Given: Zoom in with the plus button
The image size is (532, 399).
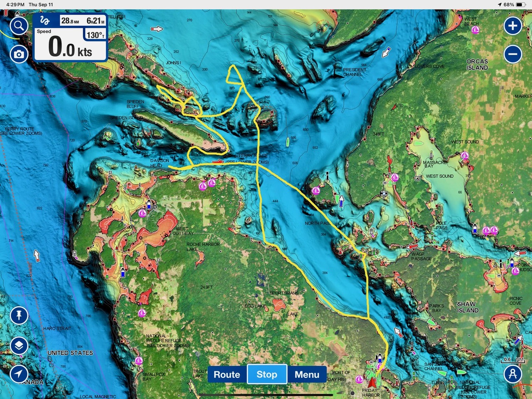Looking at the screenshot, I should pyautogui.click(x=512, y=26).
